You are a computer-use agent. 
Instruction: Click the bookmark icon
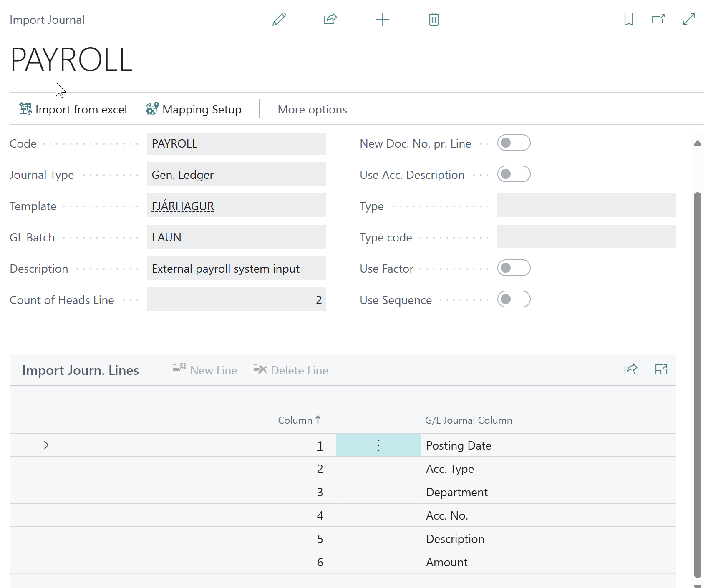pyautogui.click(x=628, y=19)
